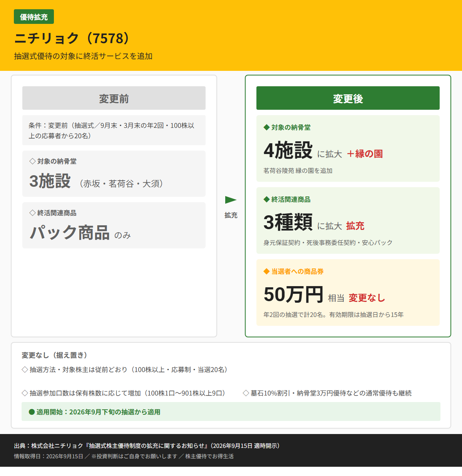Click the 身元保証契約・死後事務委任契約・安心パック note
The height and width of the screenshot is (476, 462).
click(x=328, y=243)
